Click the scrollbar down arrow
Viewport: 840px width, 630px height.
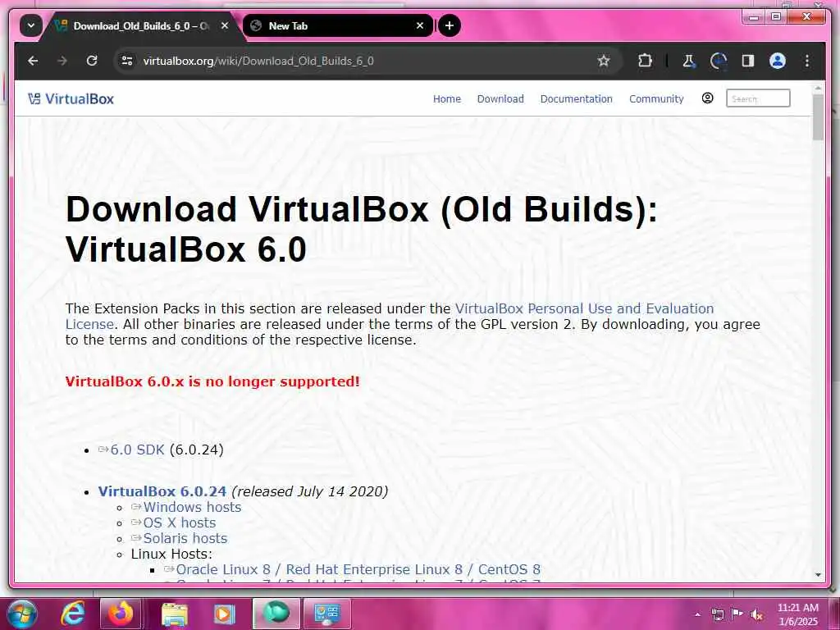(x=818, y=575)
